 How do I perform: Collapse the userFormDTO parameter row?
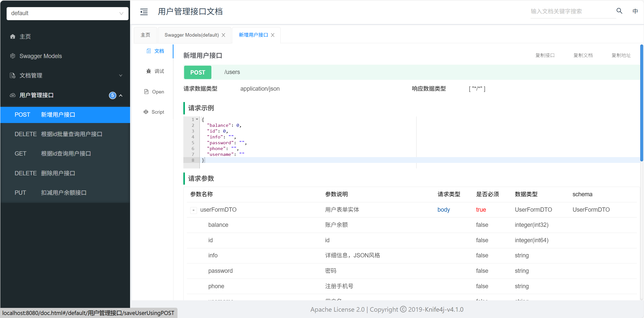pyautogui.click(x=193, y=210)
